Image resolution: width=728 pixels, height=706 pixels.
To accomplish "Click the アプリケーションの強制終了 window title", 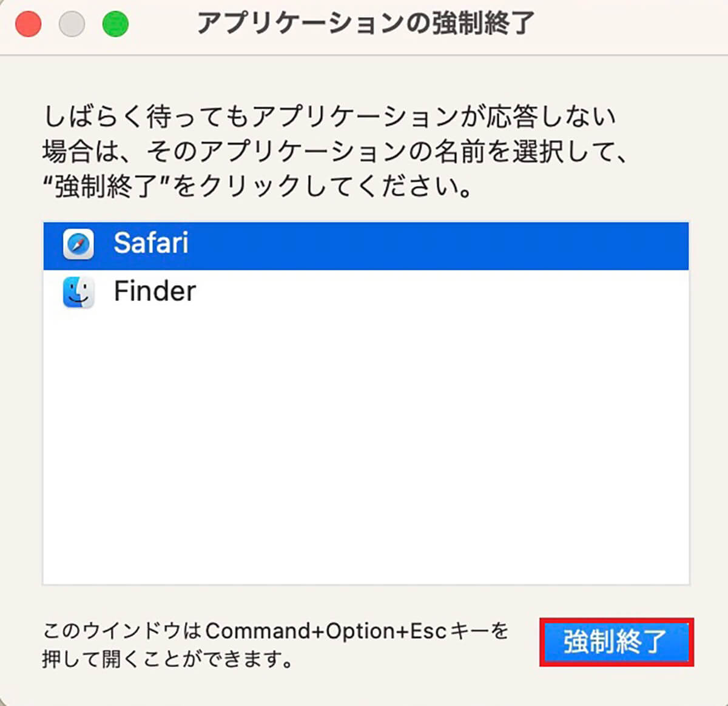I will tap(365, 24).
